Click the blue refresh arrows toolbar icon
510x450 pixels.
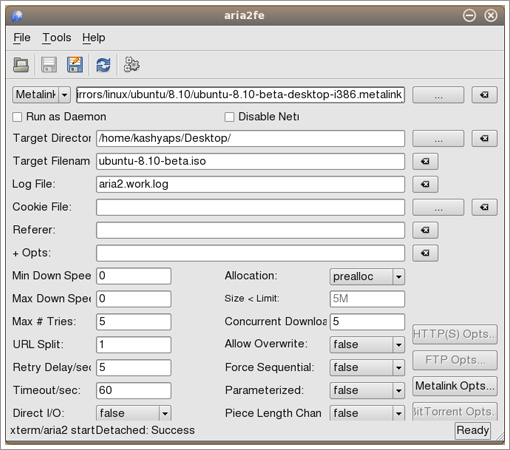coord(103,65)
